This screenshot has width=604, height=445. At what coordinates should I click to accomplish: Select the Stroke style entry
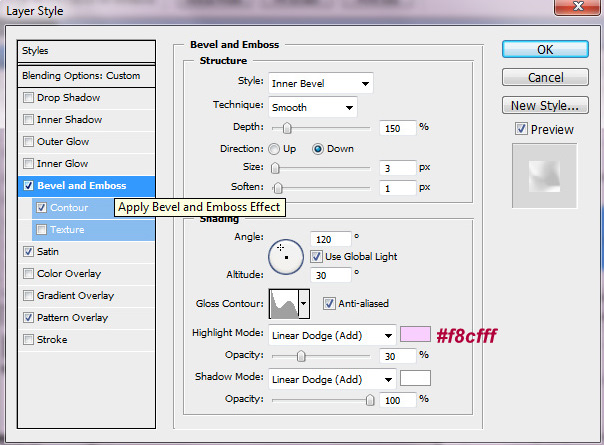52,340
